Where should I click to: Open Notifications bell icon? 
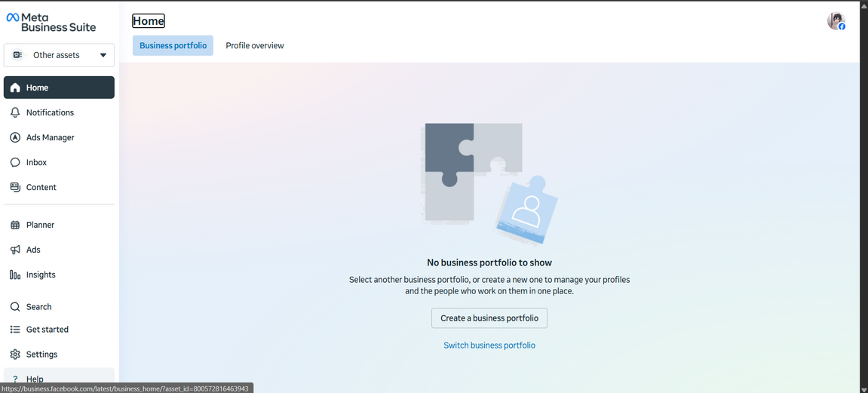point(15,112)
